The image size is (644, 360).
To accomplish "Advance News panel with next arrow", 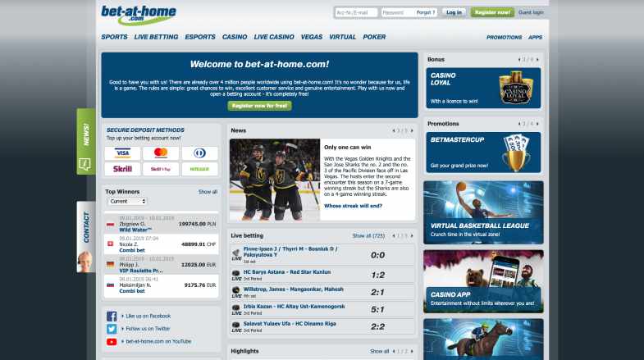I will (x=412, y=130).
